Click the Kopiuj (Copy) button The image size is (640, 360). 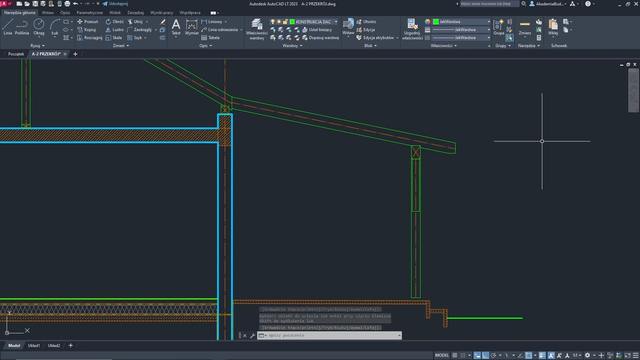(x=87, y=30)
